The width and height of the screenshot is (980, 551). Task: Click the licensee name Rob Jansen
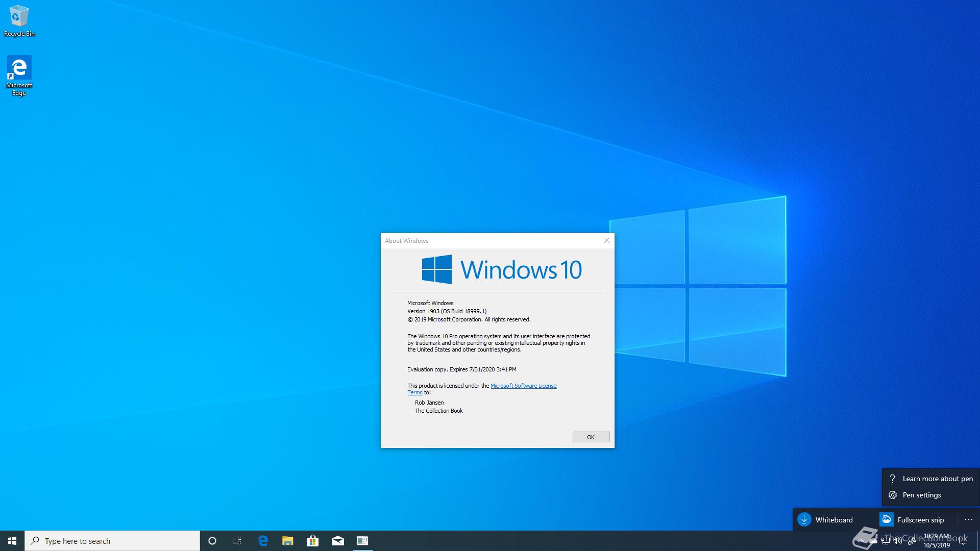point(429,403)
